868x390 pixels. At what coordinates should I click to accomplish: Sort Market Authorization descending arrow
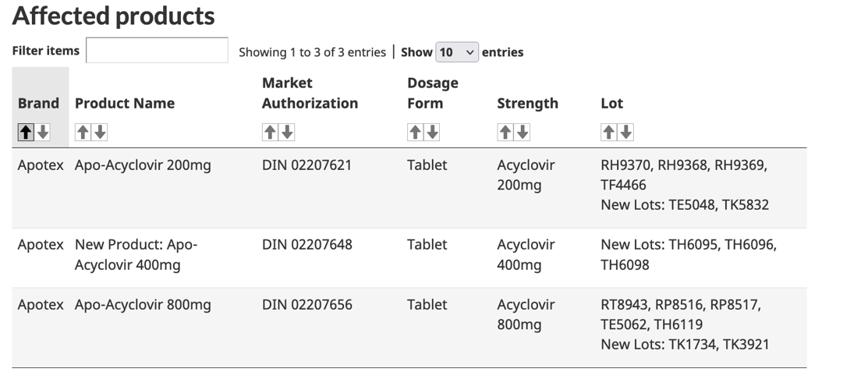287,133
